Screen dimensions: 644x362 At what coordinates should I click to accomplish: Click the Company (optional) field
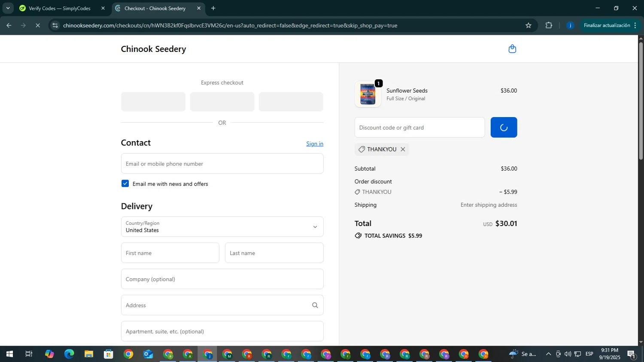[x=222, y=279]
